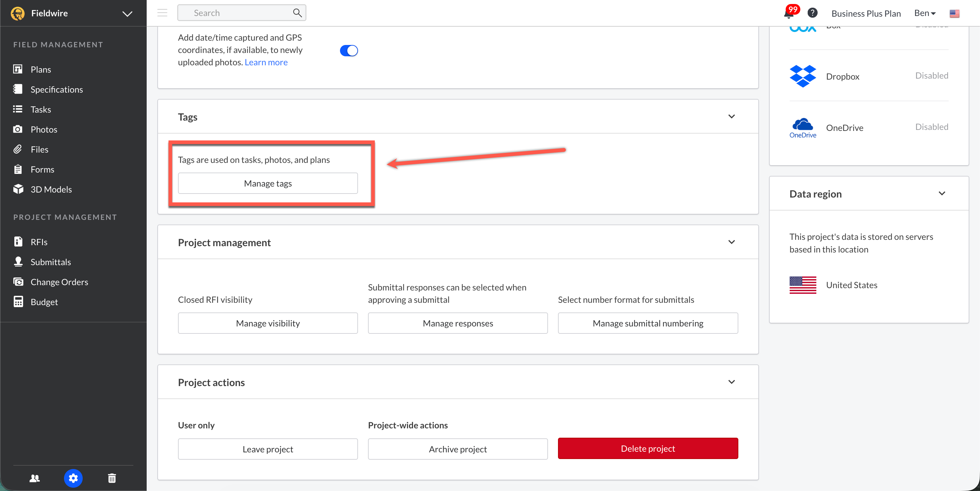Toggle the date/time and GPS photo switch
This screenshot has height=491, width=980.
point(349,51)
